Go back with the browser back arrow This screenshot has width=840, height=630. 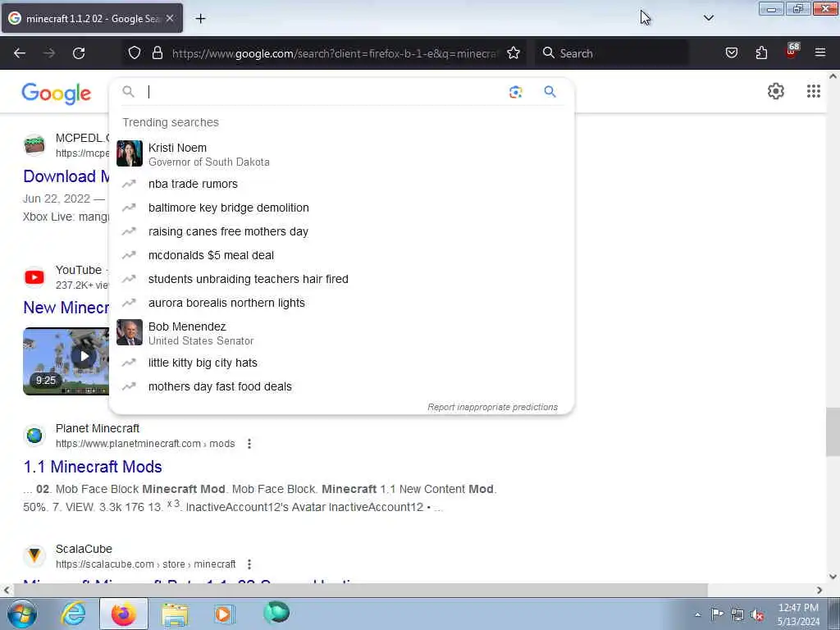click(20, 53)
